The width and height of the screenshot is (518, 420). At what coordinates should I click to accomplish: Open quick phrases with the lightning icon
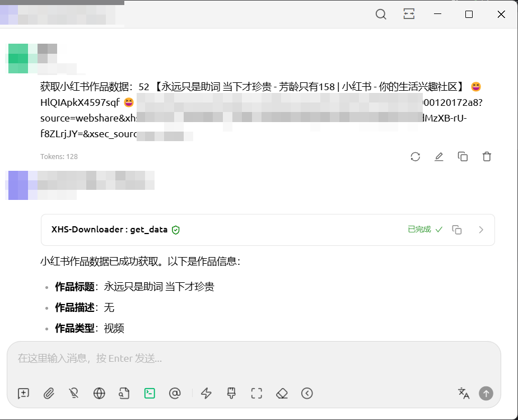tap(206, 393)
